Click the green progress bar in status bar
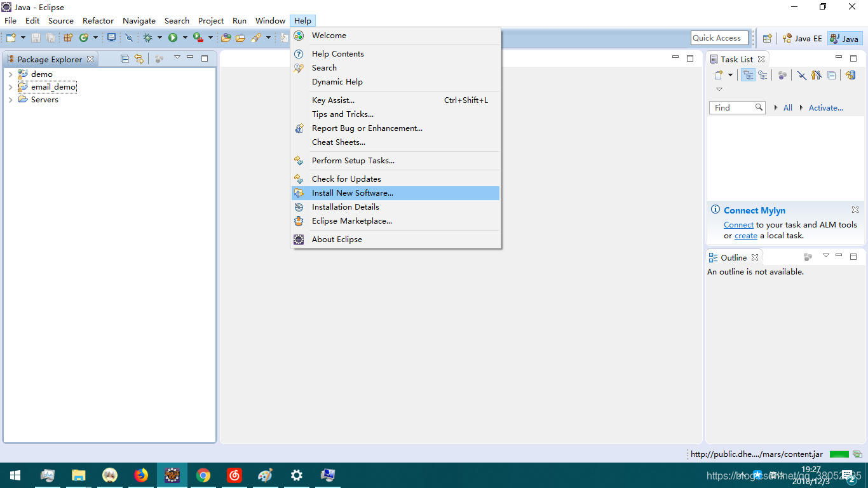This screenshot has width=868, height=488. [x=839, y=454]
